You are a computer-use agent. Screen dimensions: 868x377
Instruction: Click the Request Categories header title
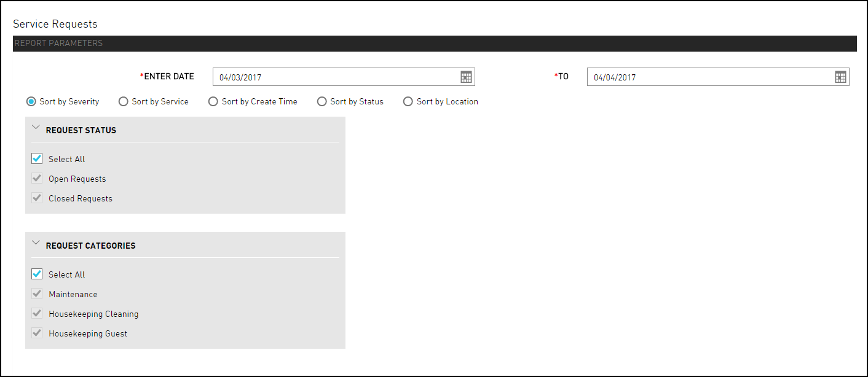(x=90, y=246)
